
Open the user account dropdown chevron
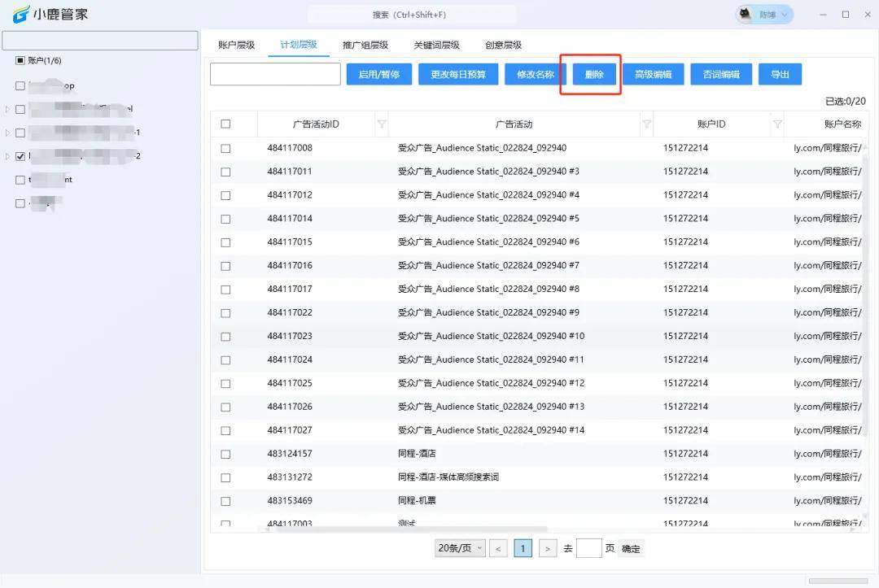point(782,14)
